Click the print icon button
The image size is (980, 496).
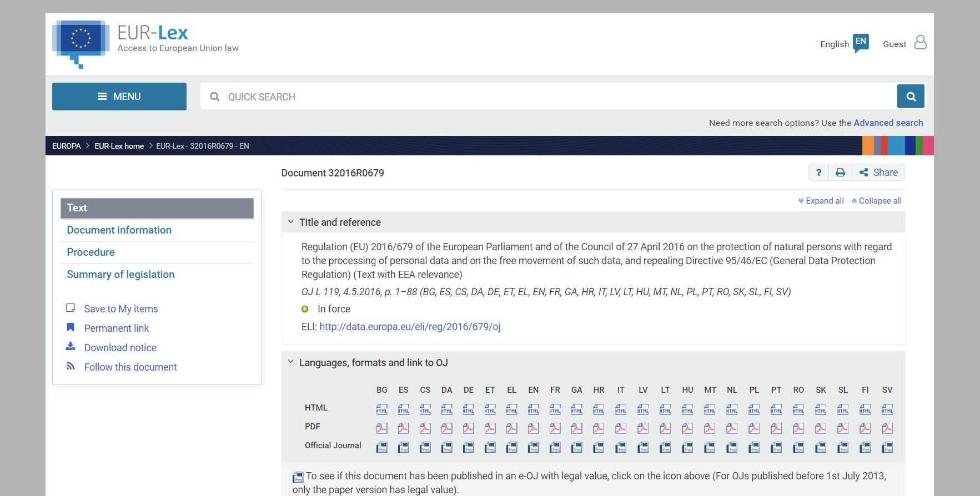[x=840, y=173]
